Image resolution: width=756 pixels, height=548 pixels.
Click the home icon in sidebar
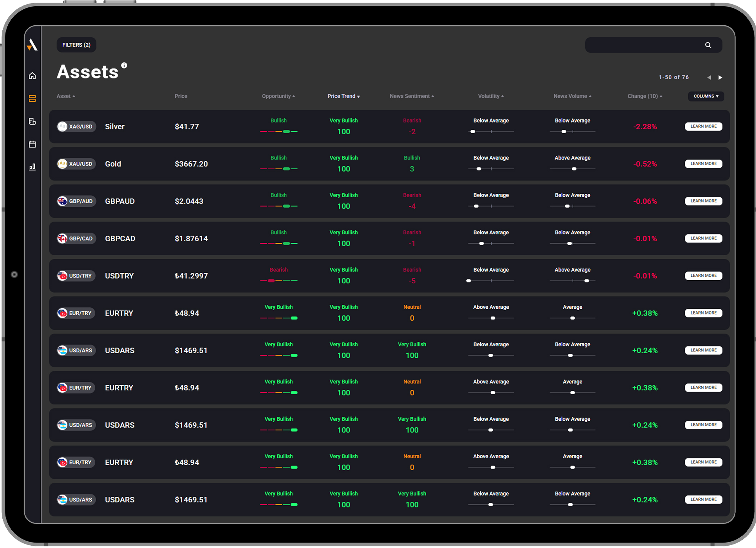pos(32,76)
